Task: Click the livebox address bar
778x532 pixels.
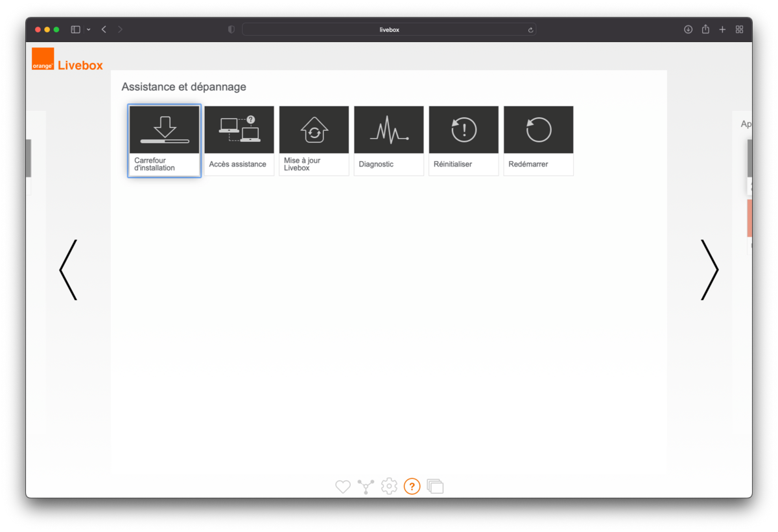Action: (389, 29)
